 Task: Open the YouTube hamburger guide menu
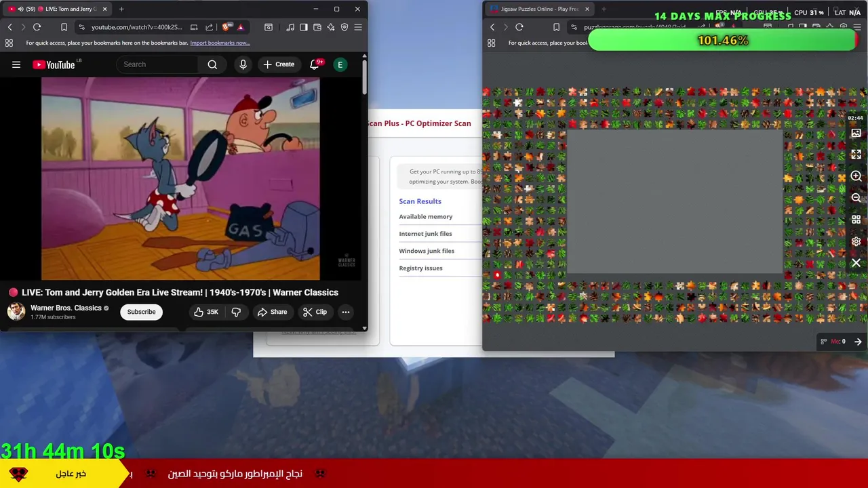point(16,64)
